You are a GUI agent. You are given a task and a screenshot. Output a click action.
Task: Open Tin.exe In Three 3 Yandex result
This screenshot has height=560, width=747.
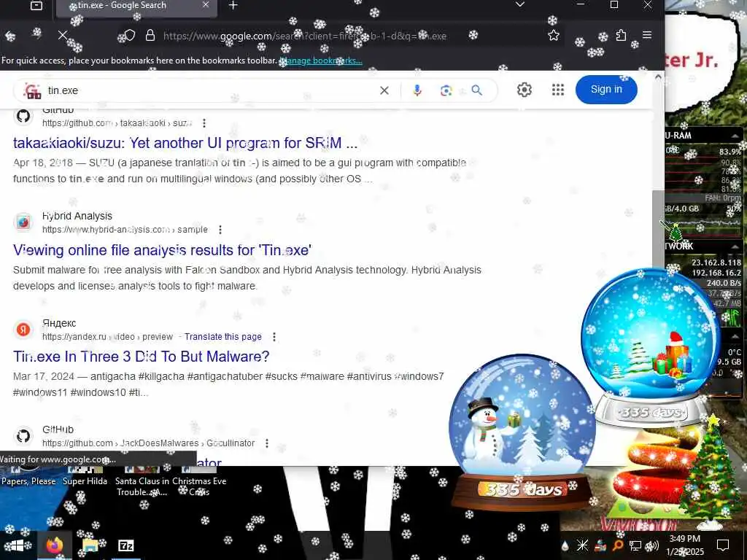pos(141,357)
